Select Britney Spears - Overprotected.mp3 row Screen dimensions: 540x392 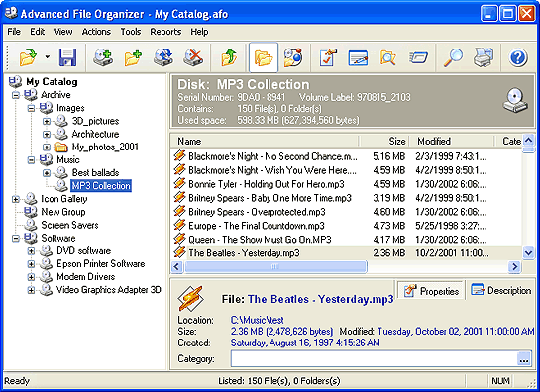click(347, 212)
